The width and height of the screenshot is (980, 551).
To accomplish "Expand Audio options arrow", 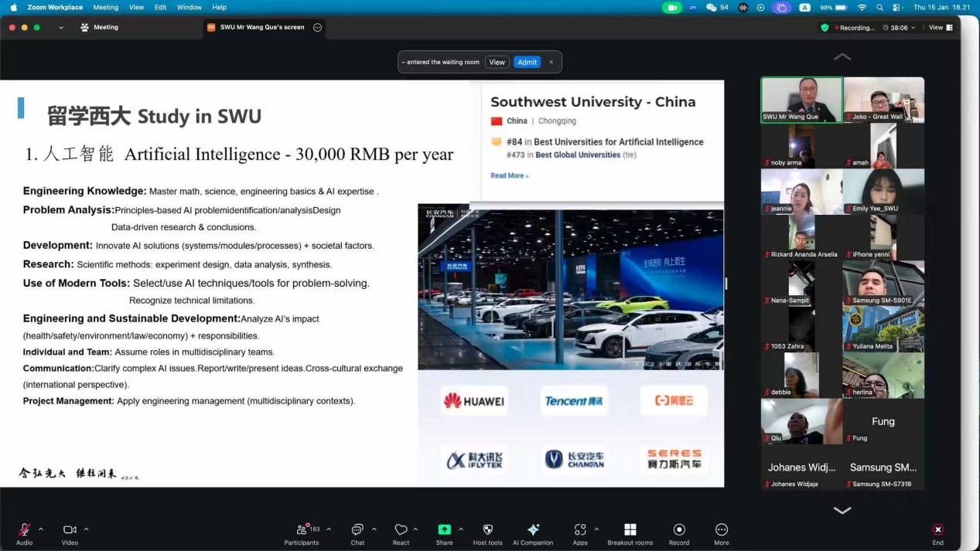I will click(41, 529).
